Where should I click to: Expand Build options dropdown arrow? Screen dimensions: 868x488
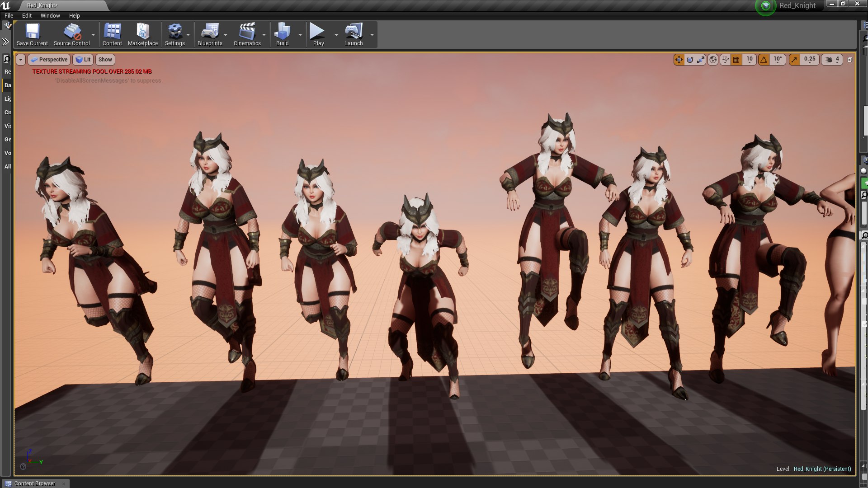(300, 35)
